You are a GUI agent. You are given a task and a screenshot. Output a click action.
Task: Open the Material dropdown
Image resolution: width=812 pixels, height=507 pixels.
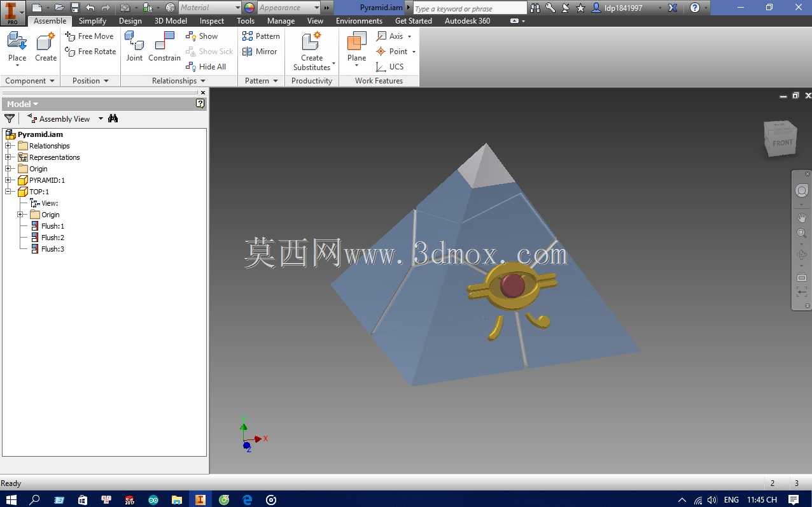click(238, 8)
